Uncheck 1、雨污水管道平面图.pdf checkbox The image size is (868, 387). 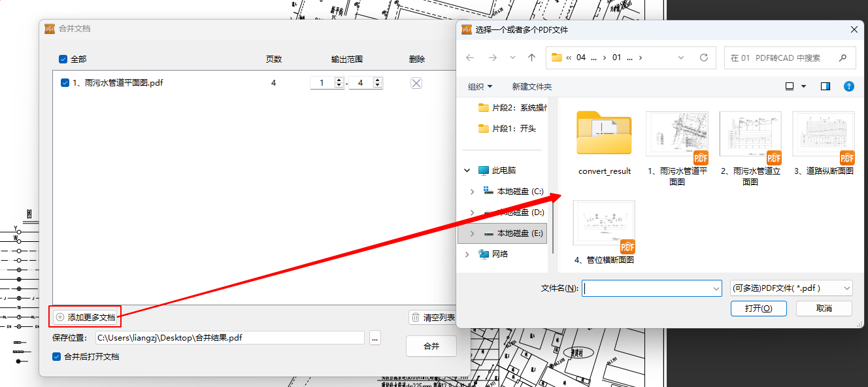(x=65, y=83)
